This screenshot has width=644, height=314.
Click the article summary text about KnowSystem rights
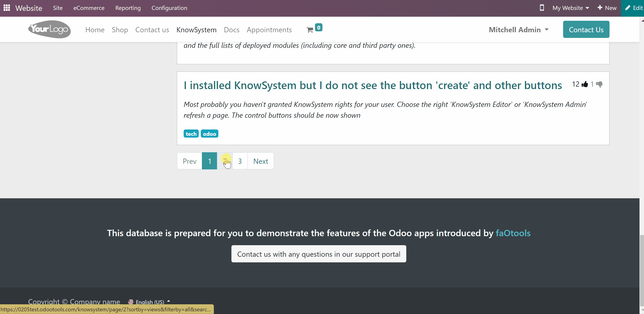385,110
